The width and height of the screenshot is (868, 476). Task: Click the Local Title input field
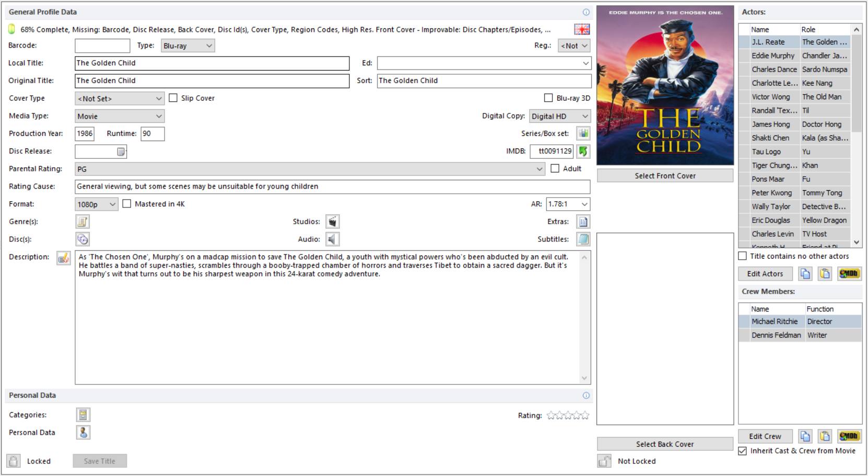pos(212,63)
